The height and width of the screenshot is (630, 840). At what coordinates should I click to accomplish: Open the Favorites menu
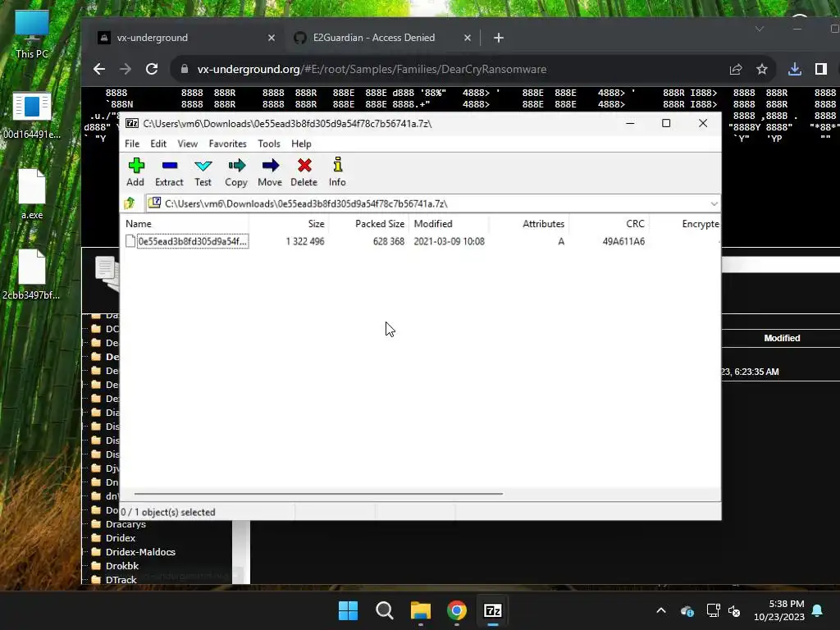tap(228, 144)
